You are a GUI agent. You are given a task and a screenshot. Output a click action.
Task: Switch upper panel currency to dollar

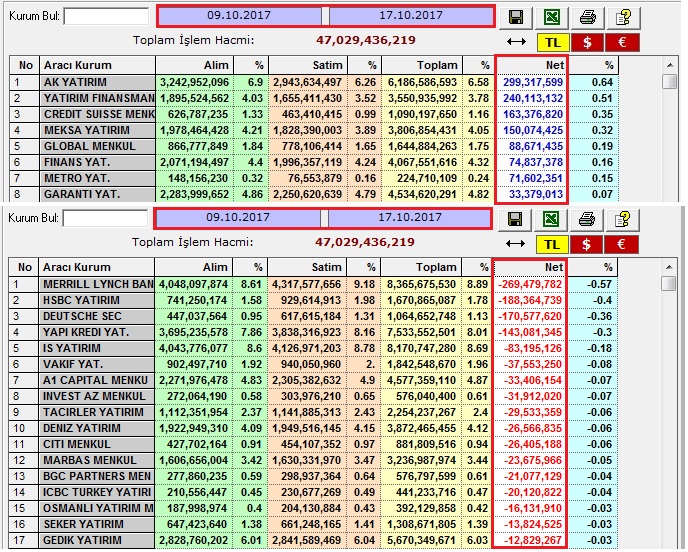pyautogui.click(x=587, y=43)
